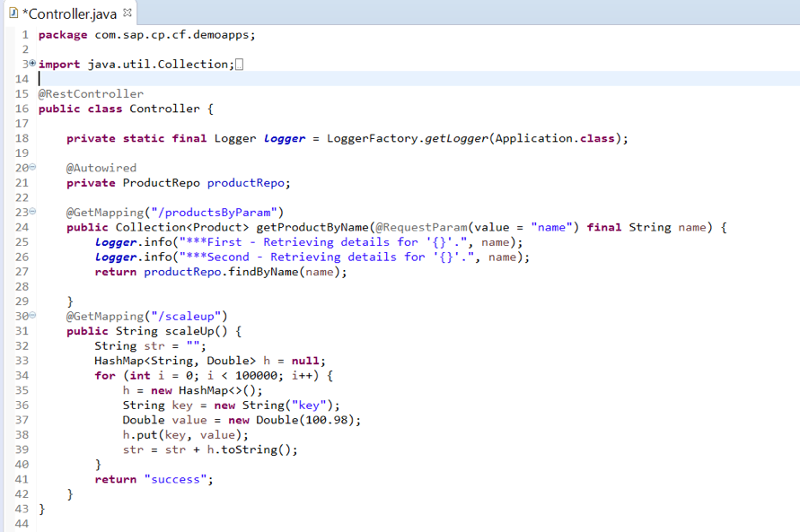
Task: Click the Java file icon on Controller.java tab
Action: tap(13, 13)
